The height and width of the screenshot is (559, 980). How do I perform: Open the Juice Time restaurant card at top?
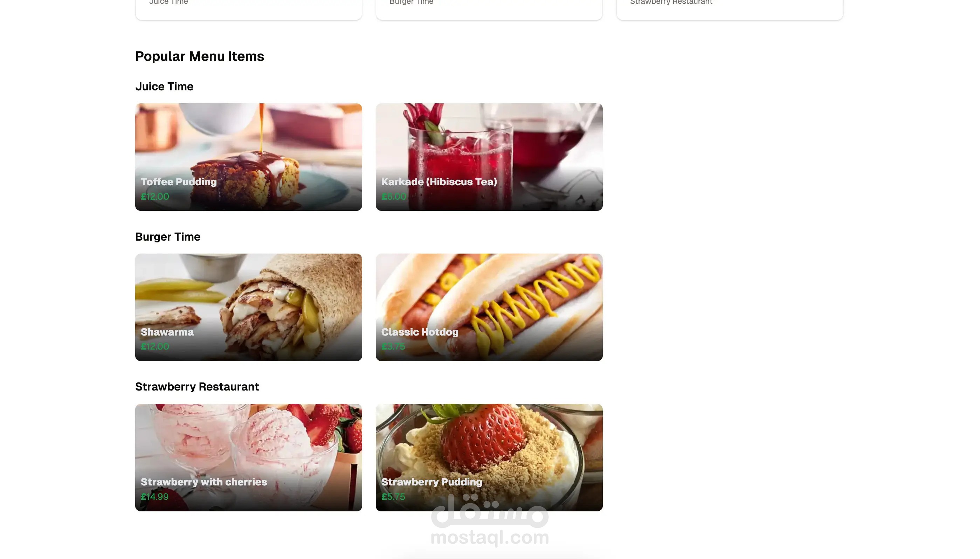coord(248,8)
